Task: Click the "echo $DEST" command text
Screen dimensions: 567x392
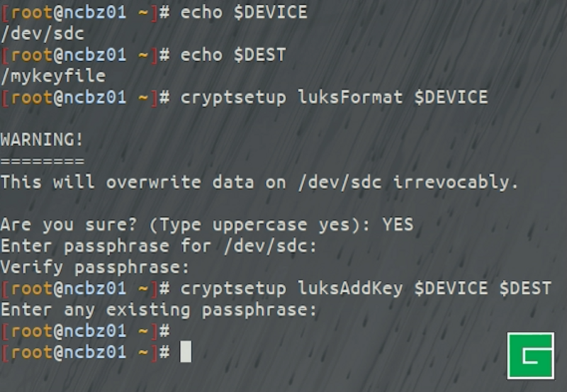Action: pos(233,55)
